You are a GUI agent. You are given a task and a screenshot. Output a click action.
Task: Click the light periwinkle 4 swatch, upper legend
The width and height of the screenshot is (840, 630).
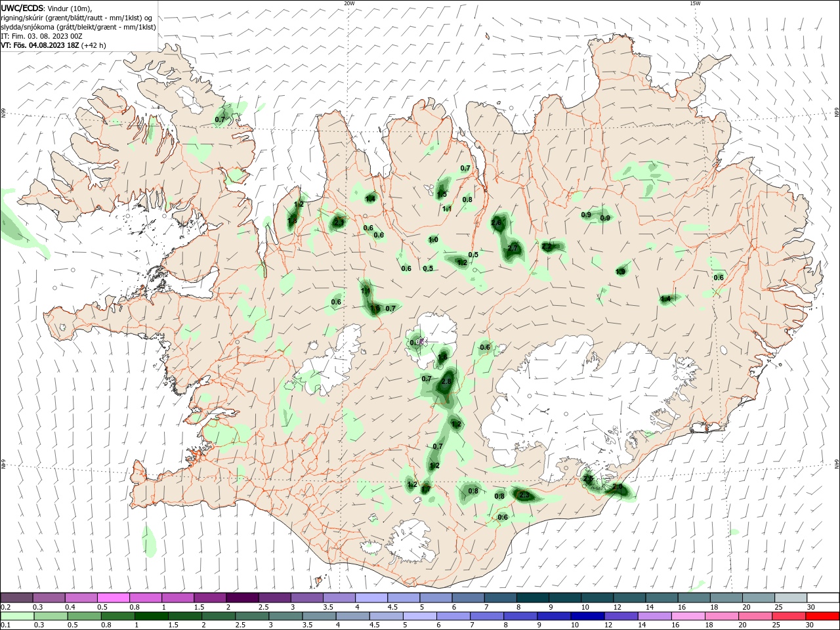371,598
